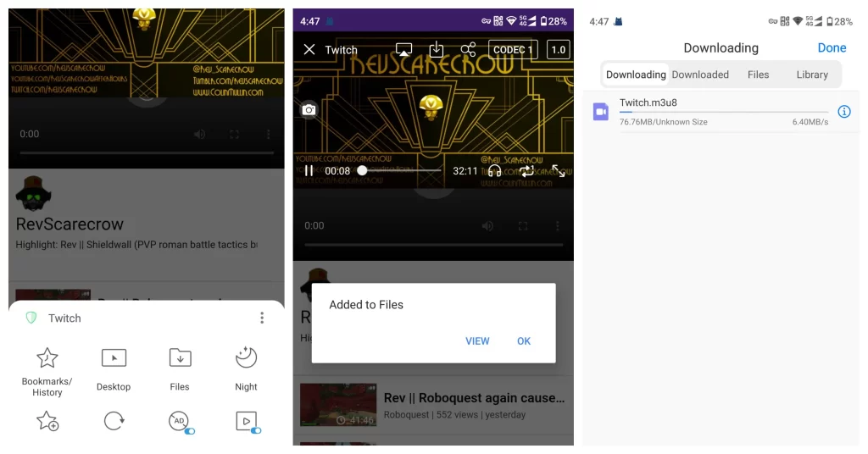Tap the 6.40MB/s download speed
The width and height of the screenshot is (868, 454).
point(810,122)
